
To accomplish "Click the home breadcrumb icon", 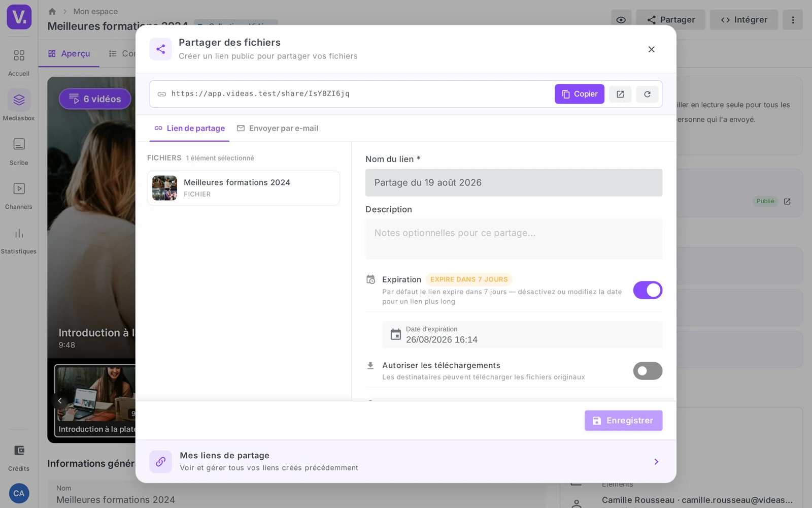I will [52, 11].
